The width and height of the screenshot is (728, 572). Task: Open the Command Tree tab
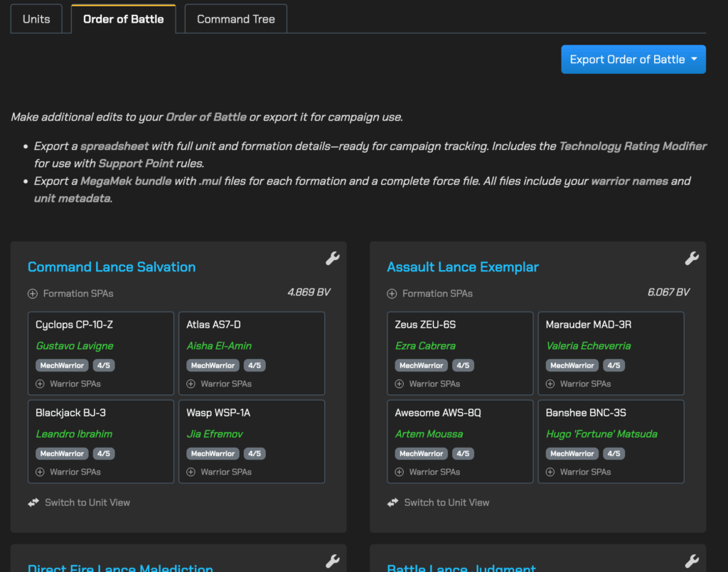pyautogui.click(x=235, y=19)
